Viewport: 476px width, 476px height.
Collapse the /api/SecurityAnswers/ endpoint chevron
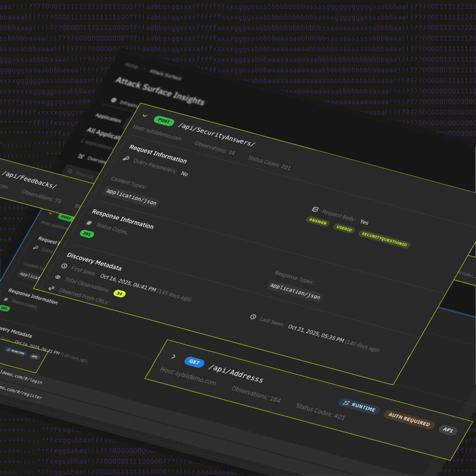pos(145,115)
